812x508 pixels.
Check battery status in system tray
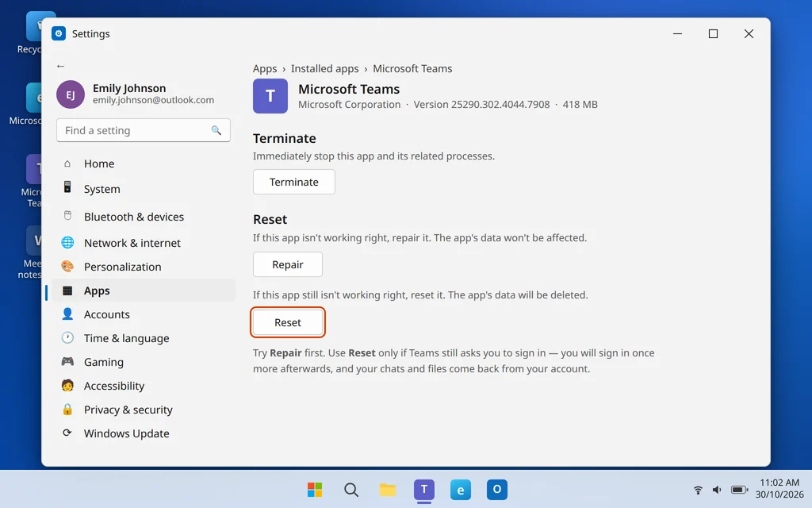[x=739, y=489]
